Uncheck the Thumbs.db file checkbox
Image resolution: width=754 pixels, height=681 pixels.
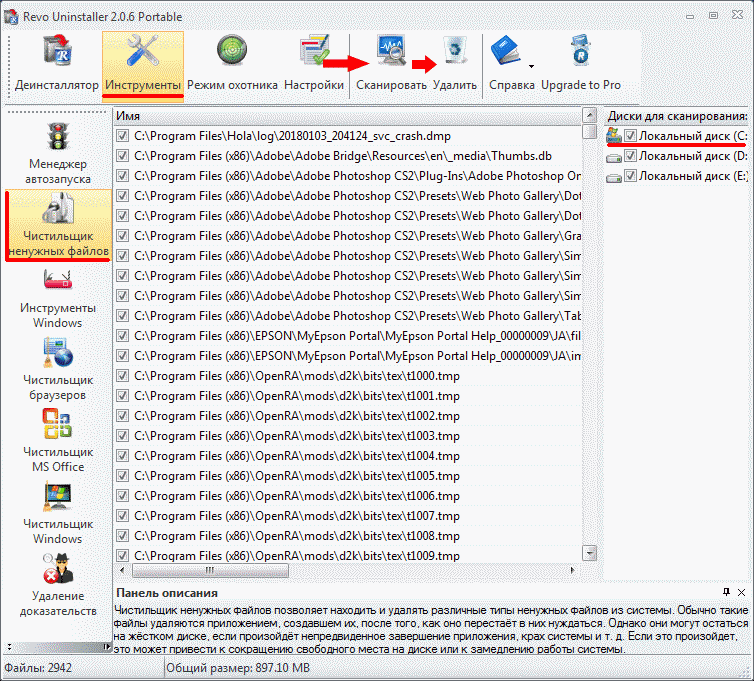pyautogui.click(x=122, y=156)
